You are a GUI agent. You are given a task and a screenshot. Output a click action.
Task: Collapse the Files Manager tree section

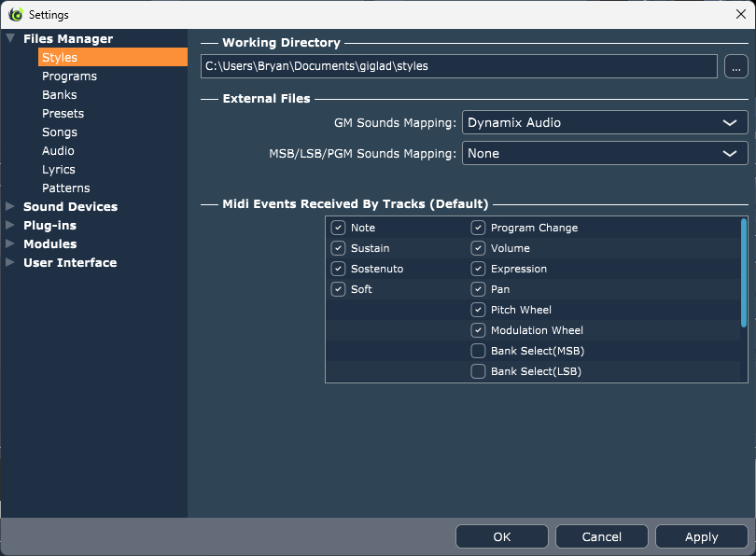point(10,38)
